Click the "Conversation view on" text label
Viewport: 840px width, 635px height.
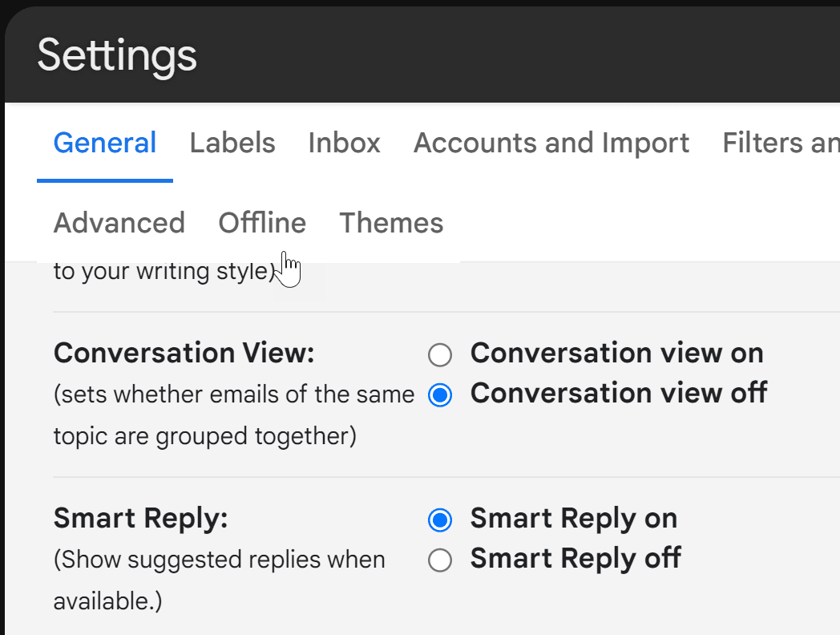click(x=616, y=353)
